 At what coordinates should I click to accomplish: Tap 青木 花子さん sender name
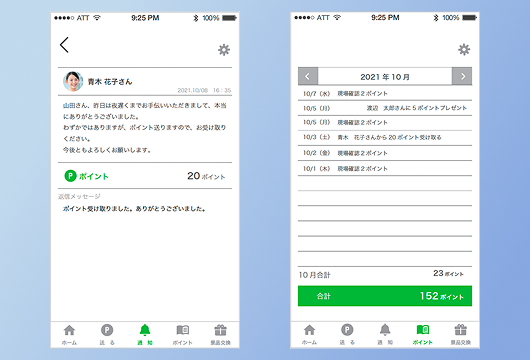[x=110, y=82]
